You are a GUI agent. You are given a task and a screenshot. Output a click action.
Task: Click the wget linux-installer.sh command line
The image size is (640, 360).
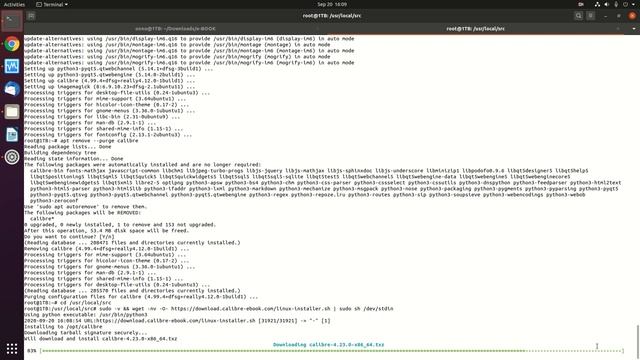coord(209,309)
